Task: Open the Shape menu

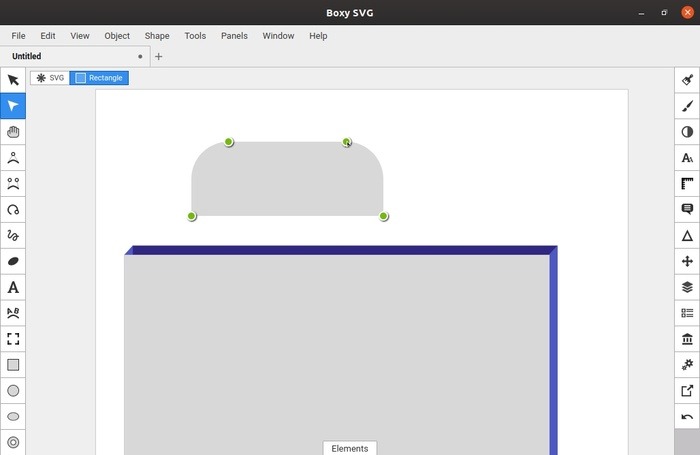Action: click(157, 36)
